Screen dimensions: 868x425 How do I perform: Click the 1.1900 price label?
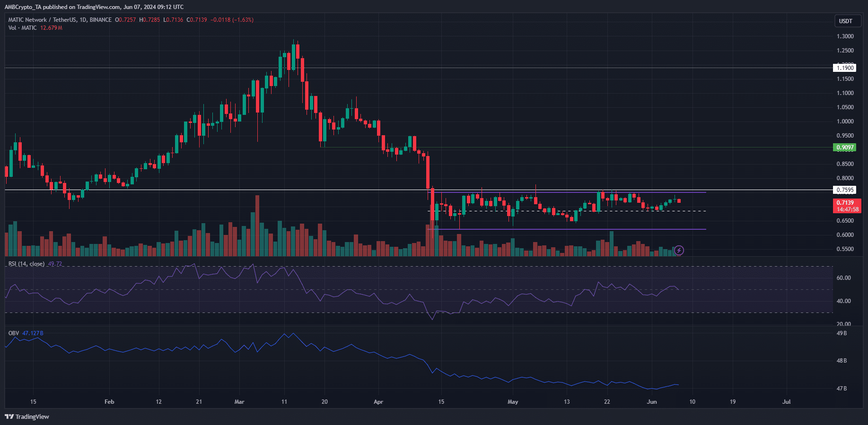click(845, 68)
